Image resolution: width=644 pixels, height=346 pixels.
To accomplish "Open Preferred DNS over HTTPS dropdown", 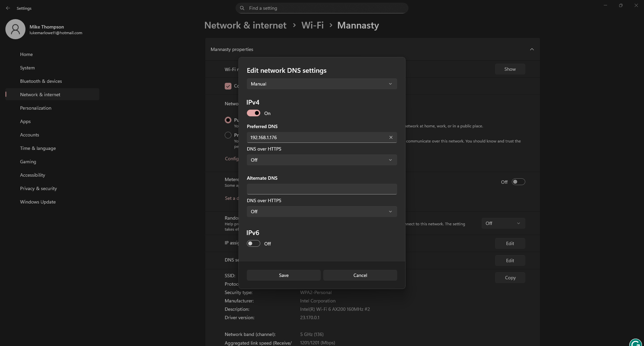I will click(322, 160).
